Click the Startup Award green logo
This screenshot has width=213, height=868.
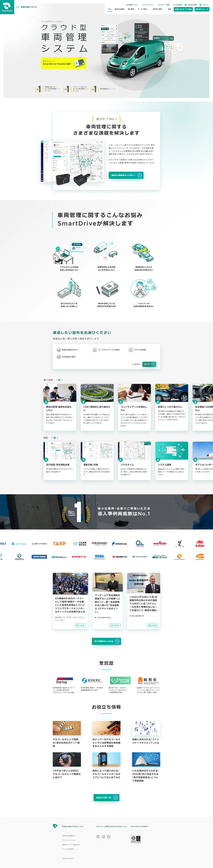pos(120,681)
